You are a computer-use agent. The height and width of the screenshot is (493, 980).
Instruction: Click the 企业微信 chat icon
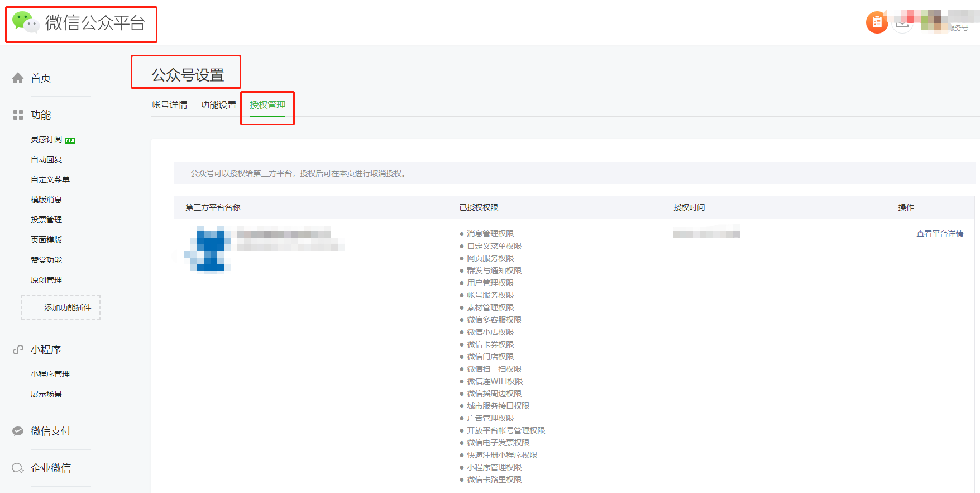18,468
